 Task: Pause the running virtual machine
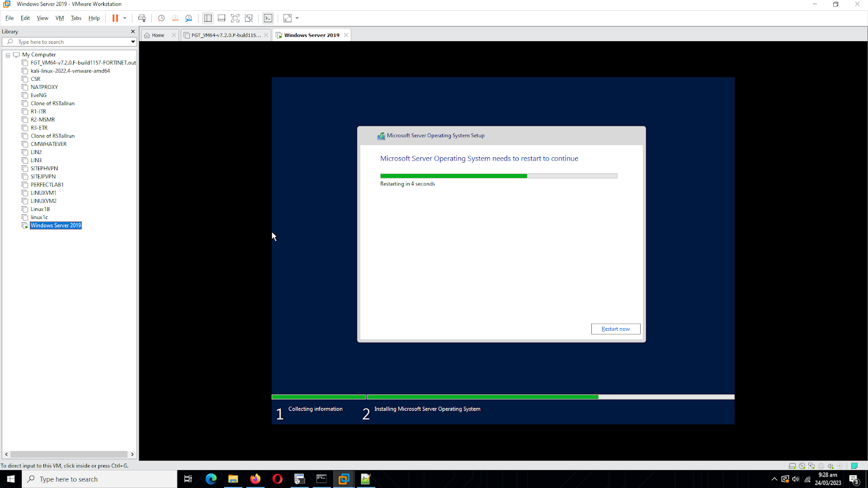point(115,18)
